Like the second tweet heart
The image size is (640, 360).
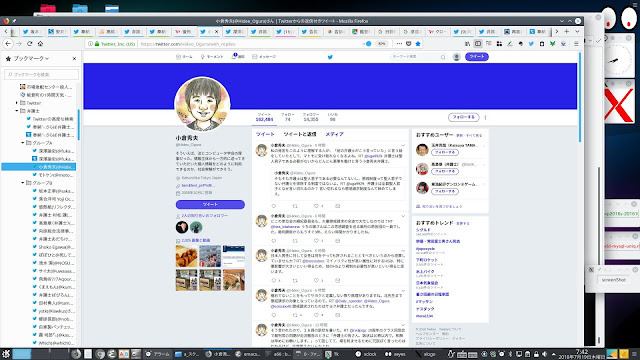tap(316, 241)
